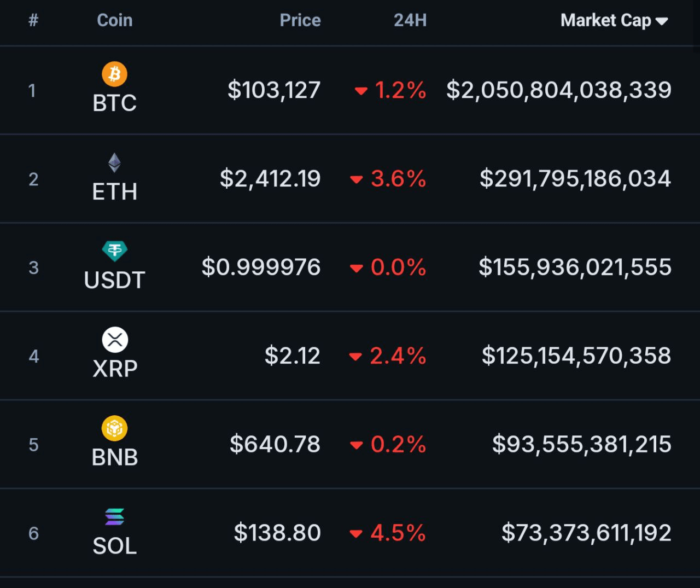This screenshot has height=588, width=700.
Task: Click BNB price $640.78
Action: [x=275, y=444]
